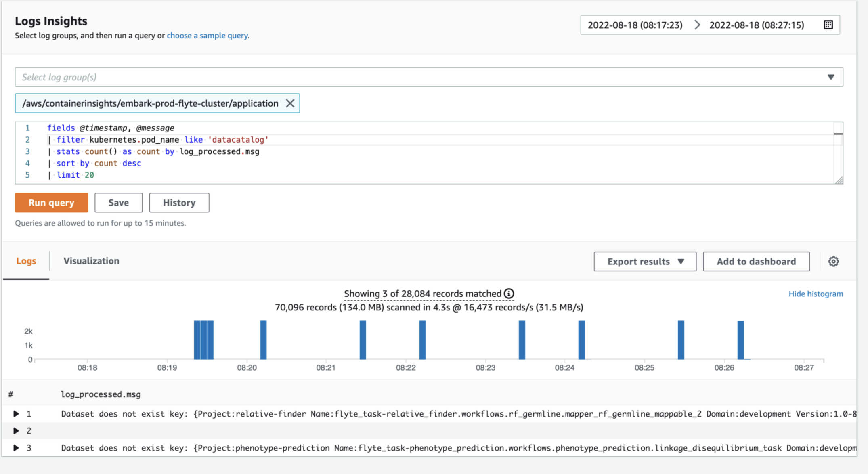Image resolution: width=868 pixels, height=474 pixels.
Task: Open the query History
Action: [179, 202]
